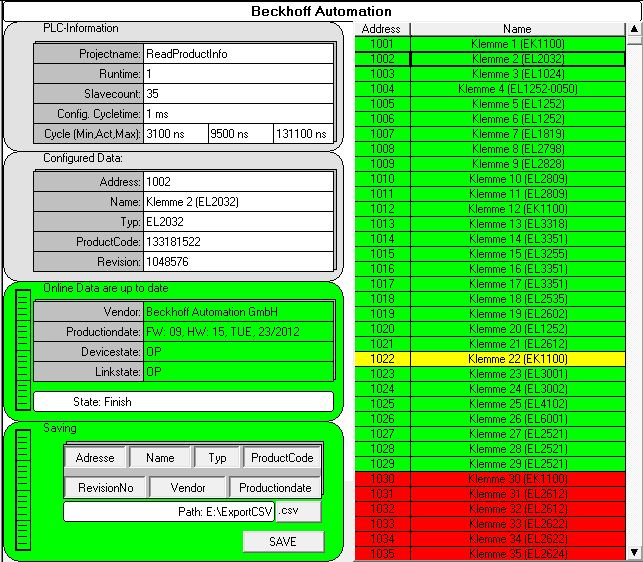Select row Klemme 17 (EL3351)

pos(490,283)
